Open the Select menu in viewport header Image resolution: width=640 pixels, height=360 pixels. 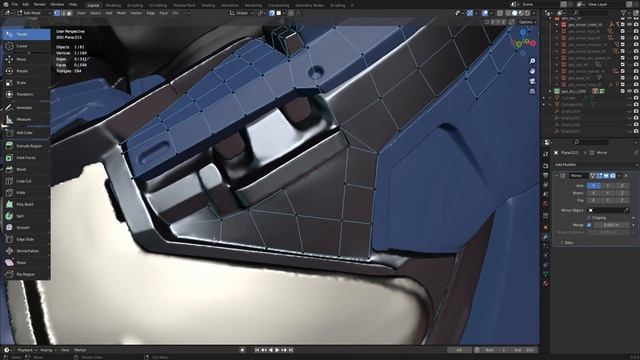pos(95,13)
